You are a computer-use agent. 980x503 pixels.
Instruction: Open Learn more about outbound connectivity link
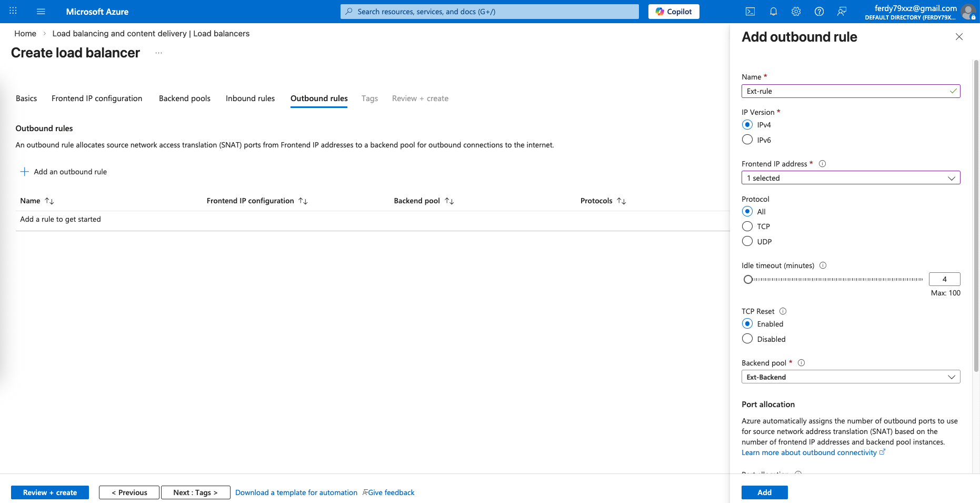pyautogui.click(x=809, y=452)
